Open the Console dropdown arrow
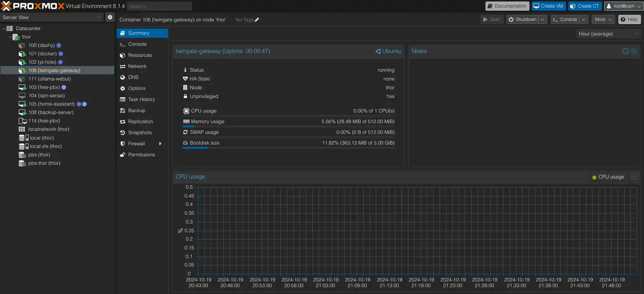 coord(583,19)
